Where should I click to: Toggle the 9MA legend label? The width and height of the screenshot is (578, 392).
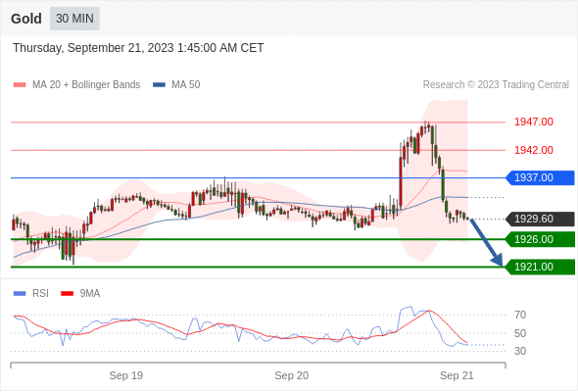(90, 294)
